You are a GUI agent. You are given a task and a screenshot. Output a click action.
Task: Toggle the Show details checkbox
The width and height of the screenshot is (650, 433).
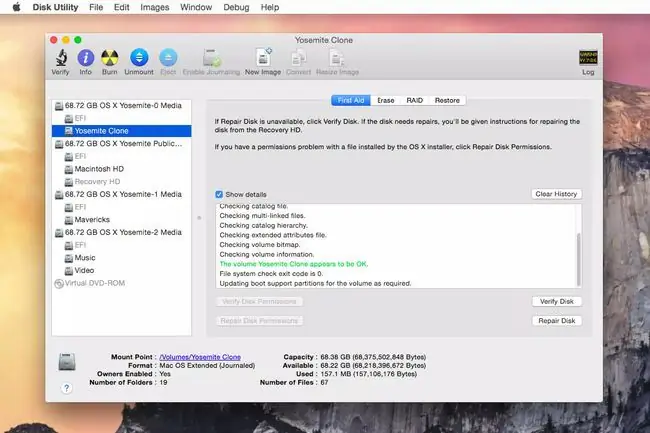(x=219, y=194)
